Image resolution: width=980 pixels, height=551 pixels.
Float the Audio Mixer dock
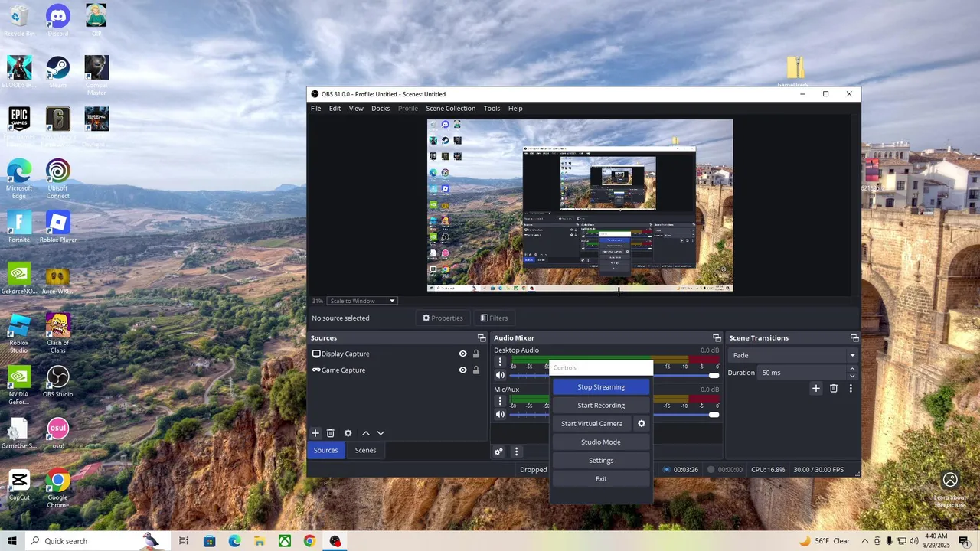pyautogui.click(x=717, y=337)
